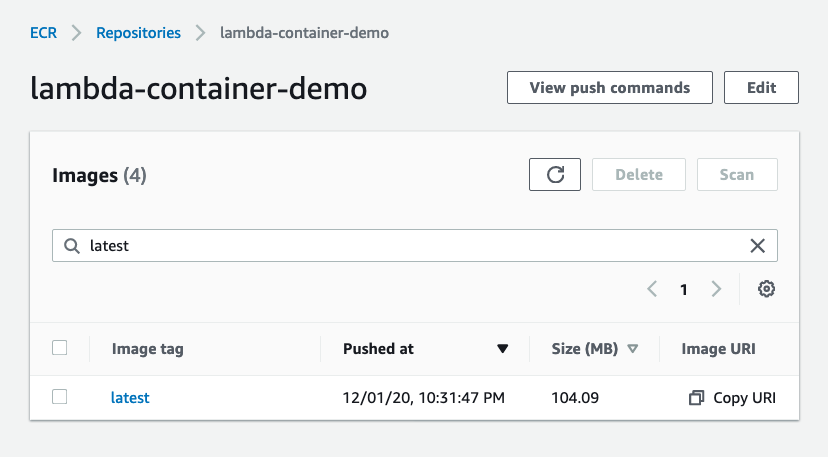Sort by Size (MB) column arrow
This screenshot has height=457, width=828.
click(633, 349)
